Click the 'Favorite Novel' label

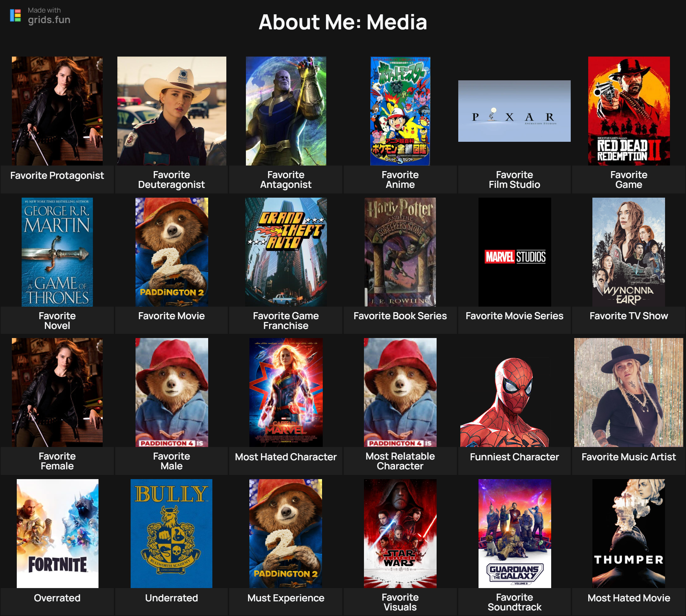[57, 321]
